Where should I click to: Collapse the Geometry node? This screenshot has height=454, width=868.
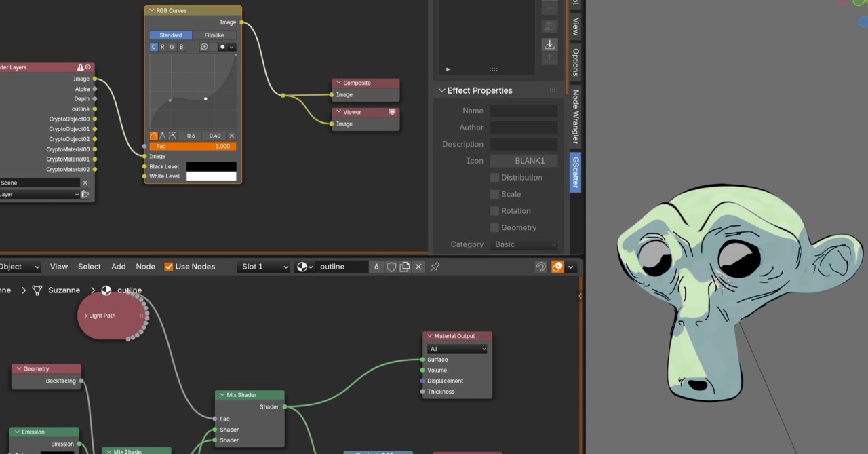point(18,369)
